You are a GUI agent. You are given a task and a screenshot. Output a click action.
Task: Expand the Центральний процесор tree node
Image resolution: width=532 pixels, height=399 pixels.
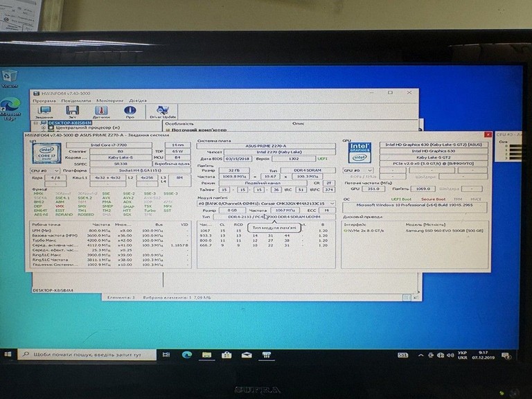pyautogui.click(x=44, y=128)
